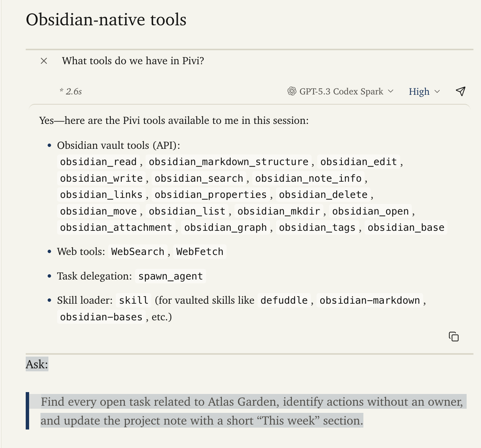Open the GPT-5.3 Codex Spark model dropdown
481x448 pixels.
click(x=340, y=91)
